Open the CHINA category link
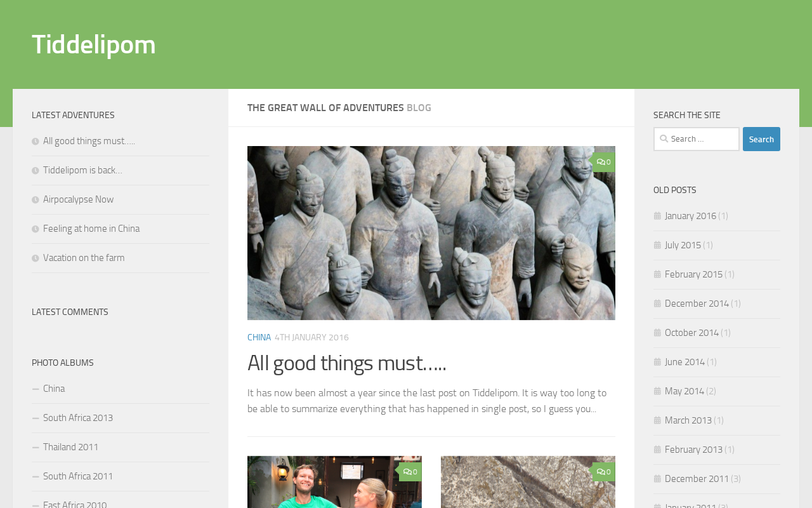 click(259, 338)
